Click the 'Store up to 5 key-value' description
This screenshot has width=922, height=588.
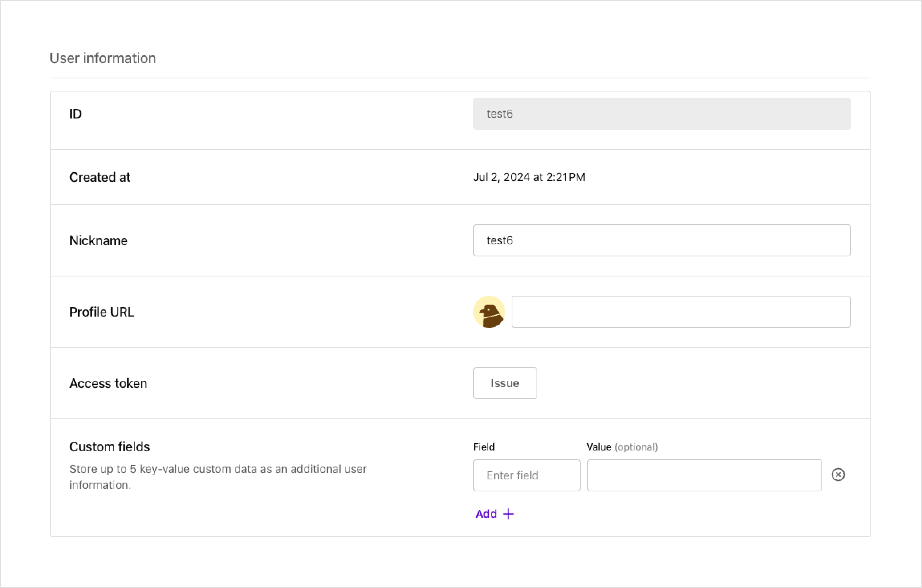218,477
